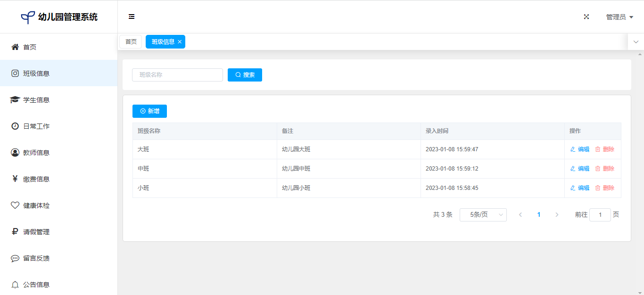Focus the 班级名称 search input field

(177, 75)
